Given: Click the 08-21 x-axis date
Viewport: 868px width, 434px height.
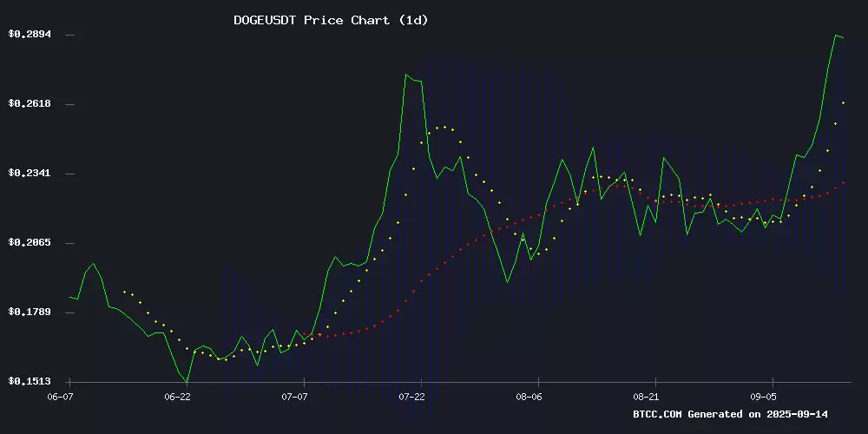Looking at the screenshot, I should 648,397.
